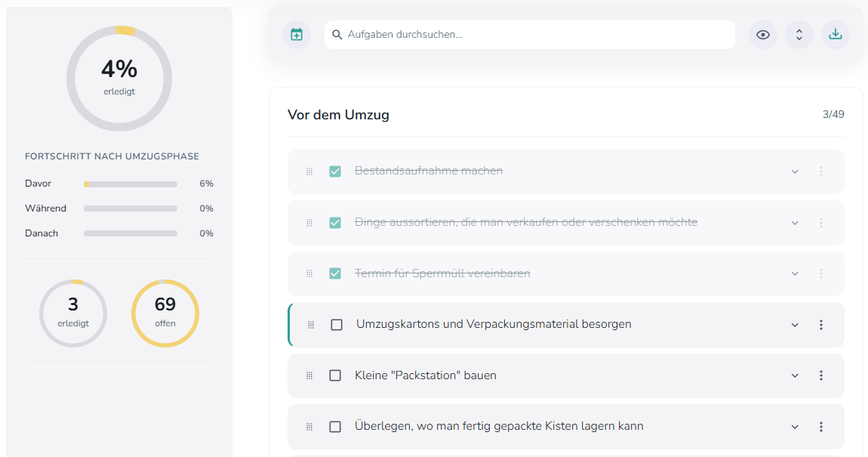Expand 'Überlegen, wo man fertig gepackte Kisten' chevron
Image resolution: width=868 pixels, height=457 pixels.
pyautogui.click(x=795, y=427)
